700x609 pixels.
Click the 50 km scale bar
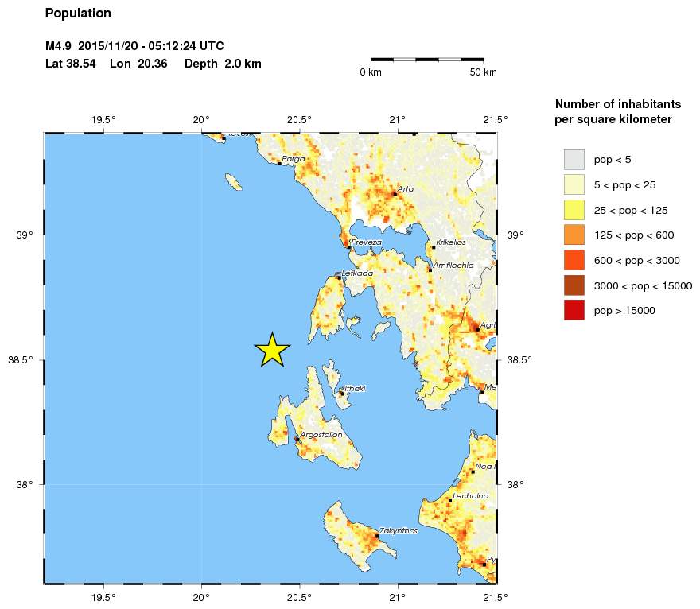point(427,60)
